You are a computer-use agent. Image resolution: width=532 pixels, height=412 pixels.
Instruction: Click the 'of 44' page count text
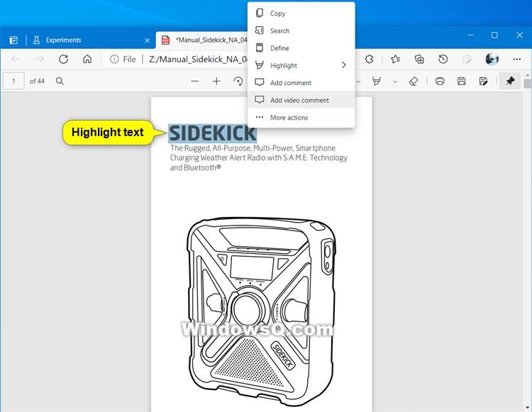pyautogui.click(x=37, y=82)
